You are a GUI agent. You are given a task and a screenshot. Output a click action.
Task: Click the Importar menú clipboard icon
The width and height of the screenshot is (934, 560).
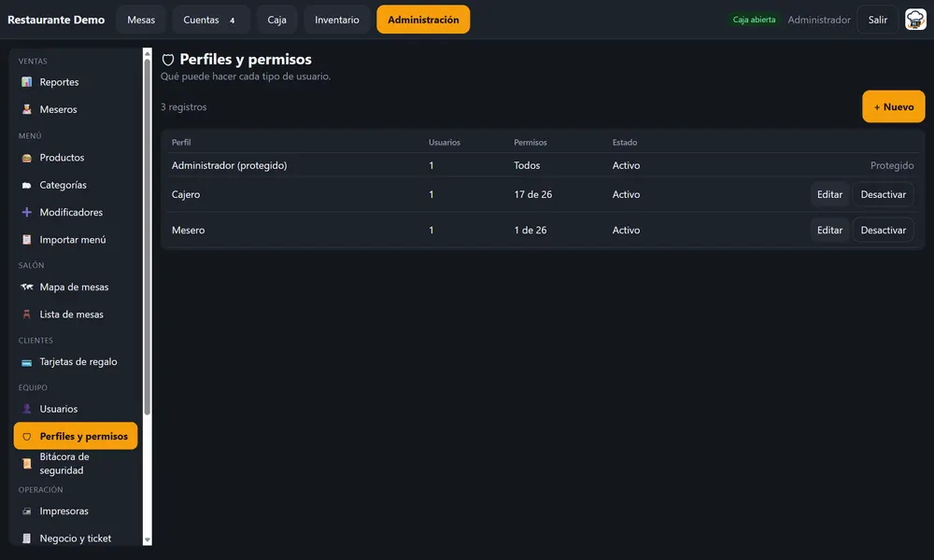pyautogui.click(x=26, y=240)
